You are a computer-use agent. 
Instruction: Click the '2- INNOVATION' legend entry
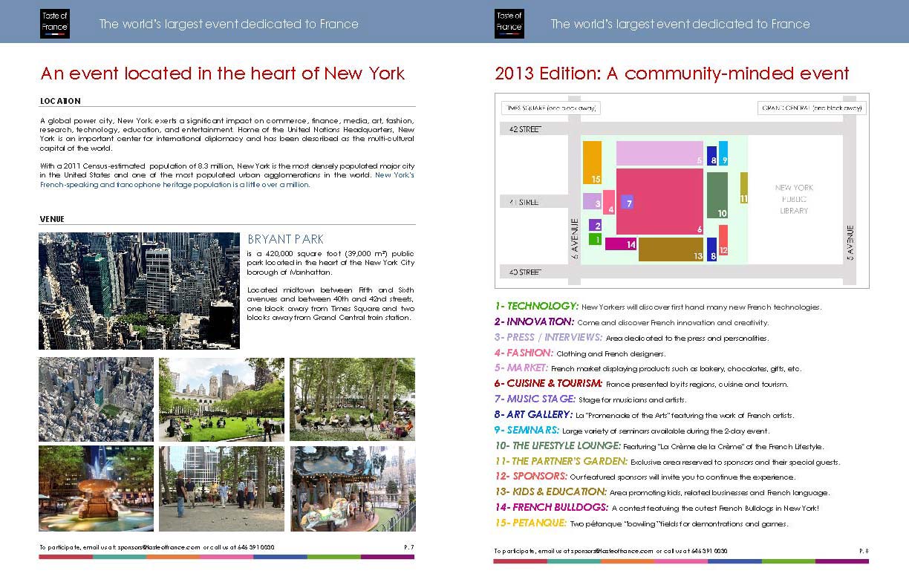point(534,322)
